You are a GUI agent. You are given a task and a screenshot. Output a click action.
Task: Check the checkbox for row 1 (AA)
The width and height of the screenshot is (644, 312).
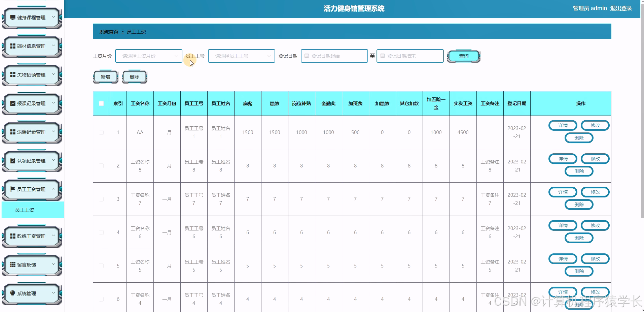click(x=101, y=132)
